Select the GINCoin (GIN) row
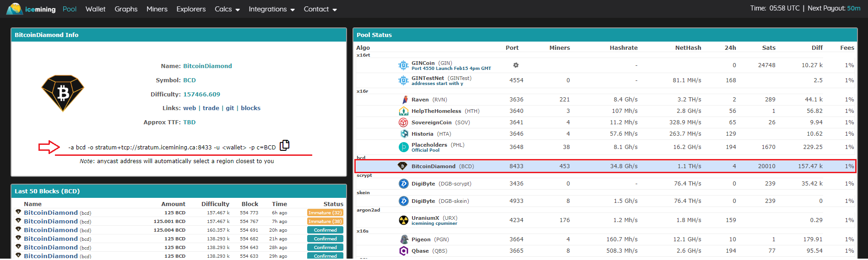 [x=605, y=65]
